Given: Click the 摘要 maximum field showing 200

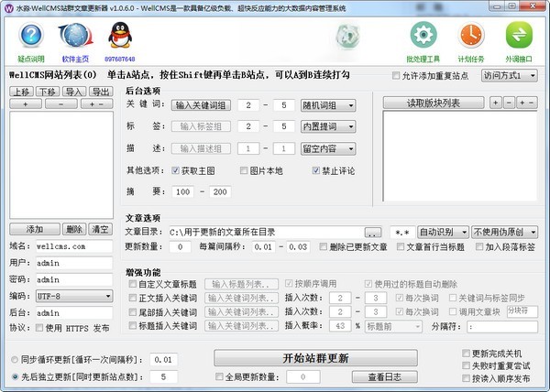Looking at the screenshot, I should click(x=220, y=191).
